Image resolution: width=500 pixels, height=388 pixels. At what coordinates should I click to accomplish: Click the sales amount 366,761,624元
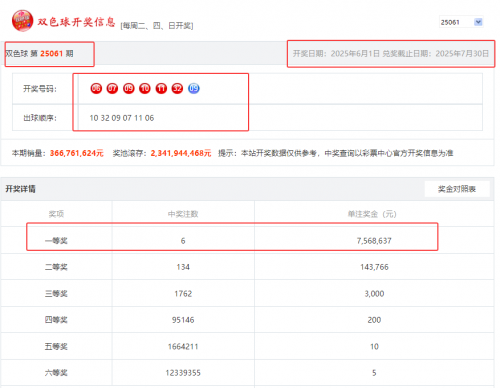point(77,153)
